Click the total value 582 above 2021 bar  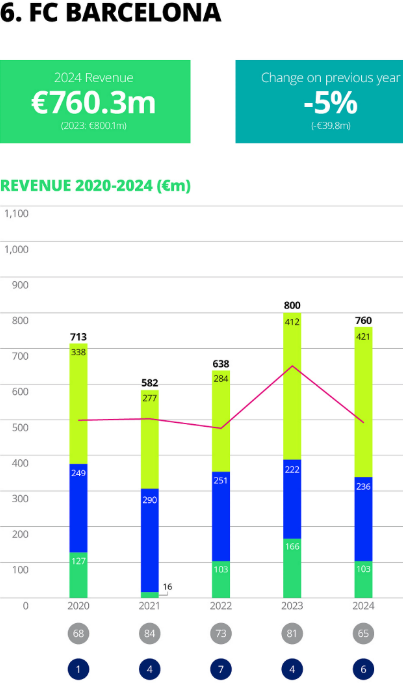[x=149, y=383]
